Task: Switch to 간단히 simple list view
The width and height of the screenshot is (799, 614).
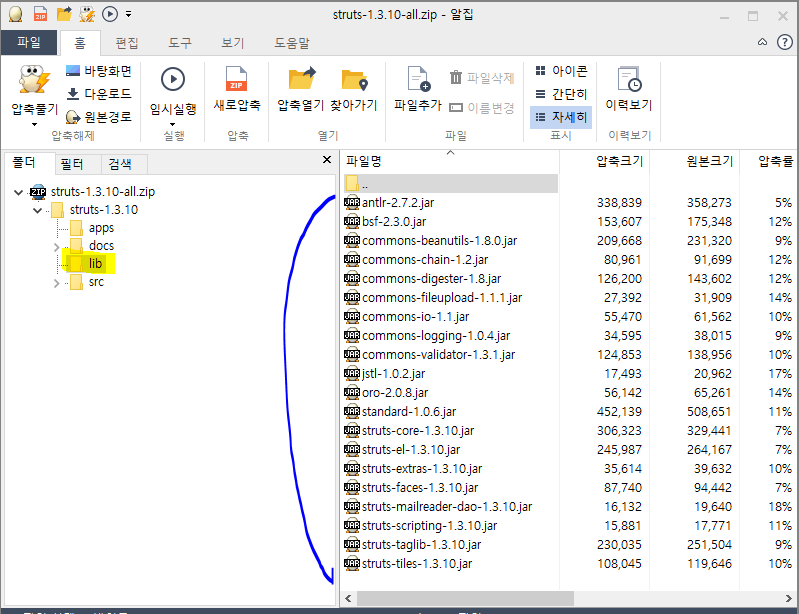Action: coord(561,94)
